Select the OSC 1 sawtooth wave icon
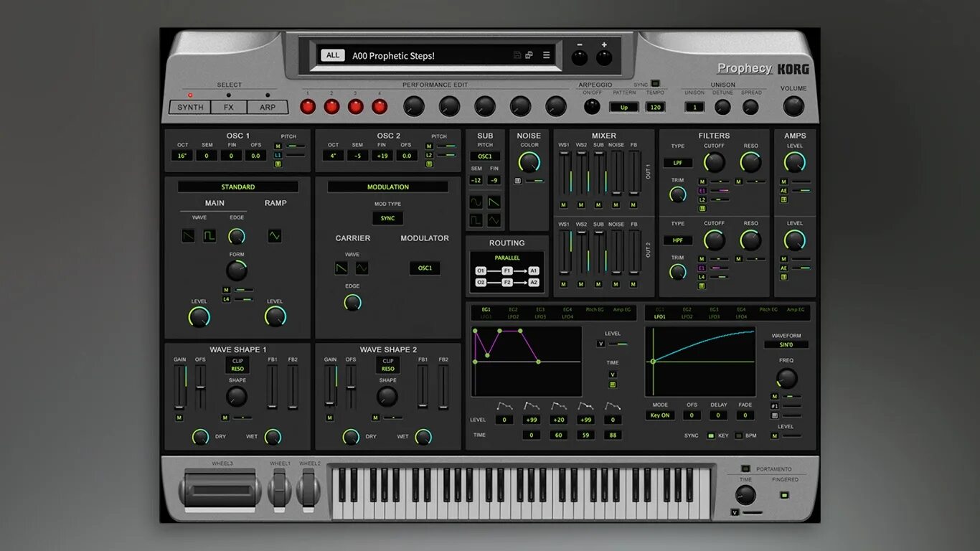Image resolution: width=980 pixels, height=551 pixels. (188, 235)
